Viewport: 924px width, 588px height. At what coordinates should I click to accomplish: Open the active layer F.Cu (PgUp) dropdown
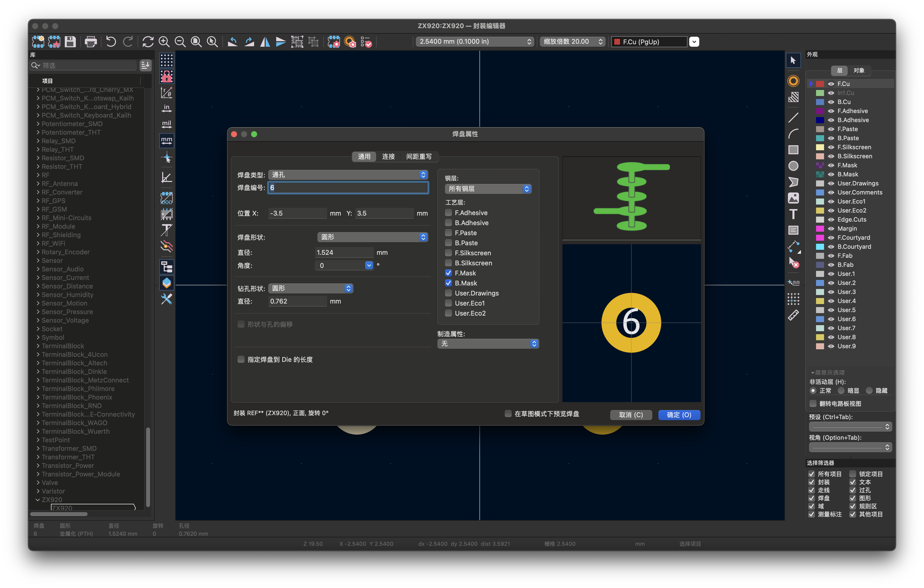pyautogui.click(x=694, y=41)
